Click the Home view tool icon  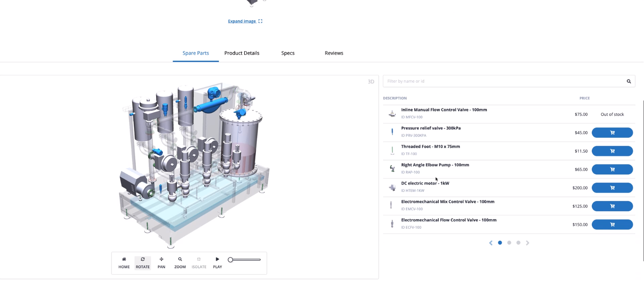click(124, 259)
